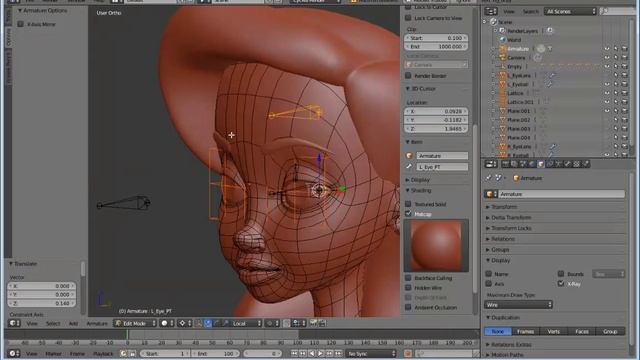Open the Armature menu in 3D header
640x360 pixels.
[x=97, y=323]
